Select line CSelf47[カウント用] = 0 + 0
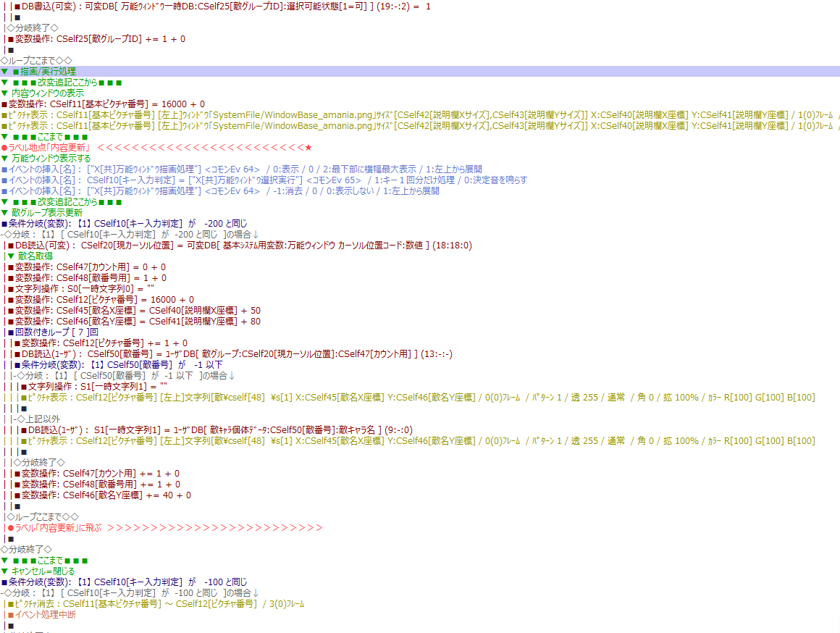Screen dimensions: 840x633 click(x=88, y=267)
